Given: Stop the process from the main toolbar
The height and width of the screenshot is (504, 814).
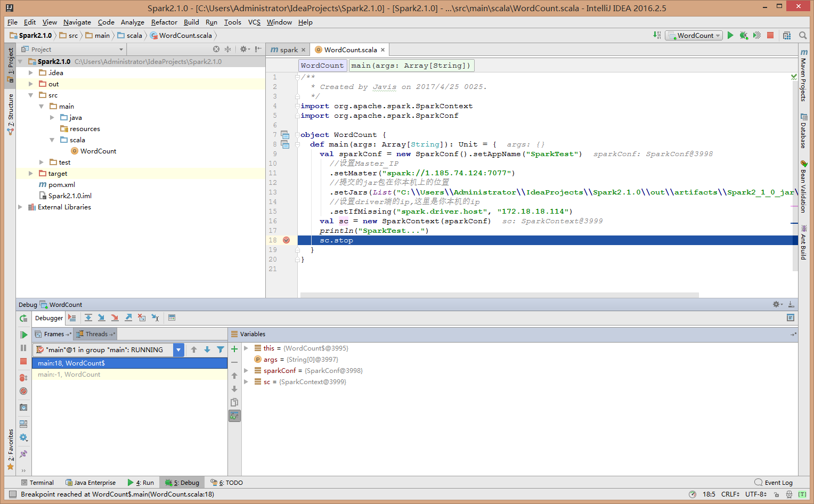Looking at the screenshot, I should tap(770, 35).
